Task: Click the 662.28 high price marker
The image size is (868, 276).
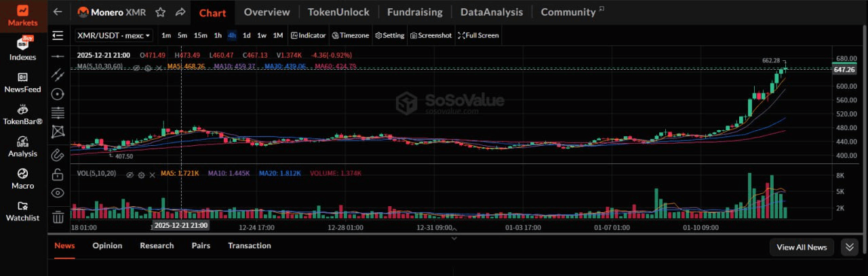Action: (771, 60)
